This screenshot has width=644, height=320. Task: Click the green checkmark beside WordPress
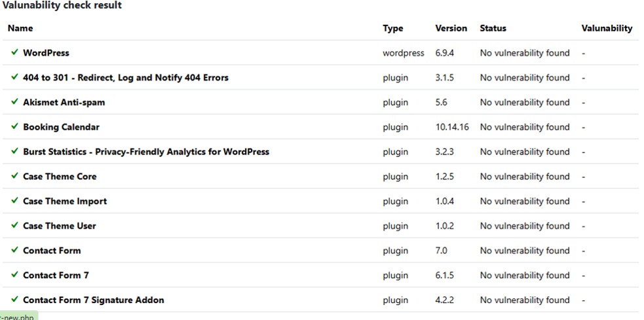pos(14,52)
